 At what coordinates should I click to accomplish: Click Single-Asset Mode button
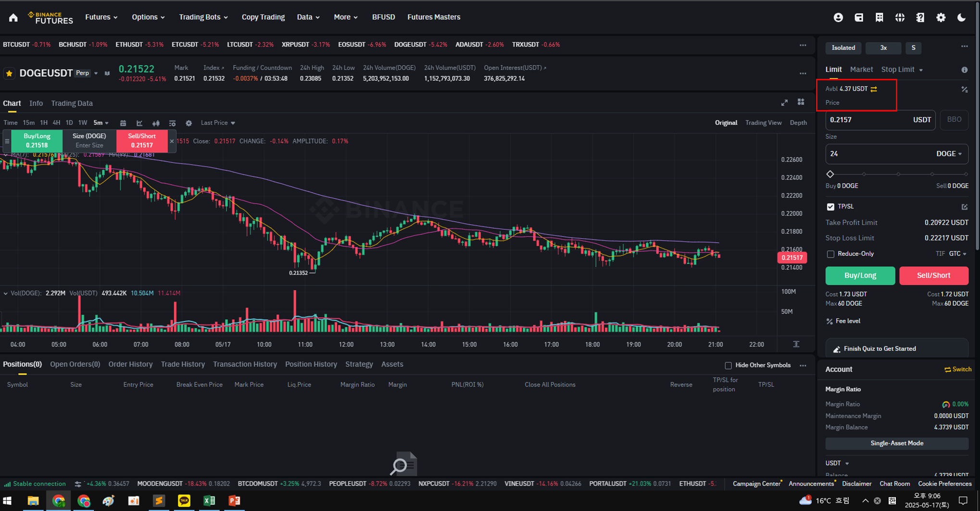pyautogui.click(x=897, y=443)
